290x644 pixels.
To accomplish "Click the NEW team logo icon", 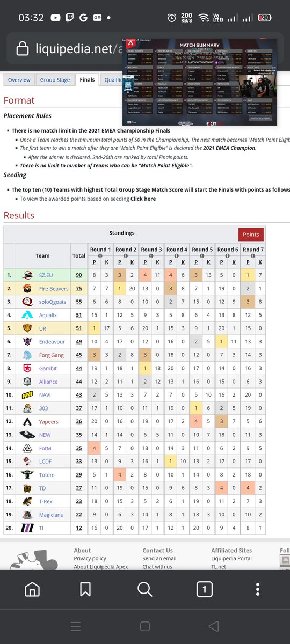I will pos(28,435).
